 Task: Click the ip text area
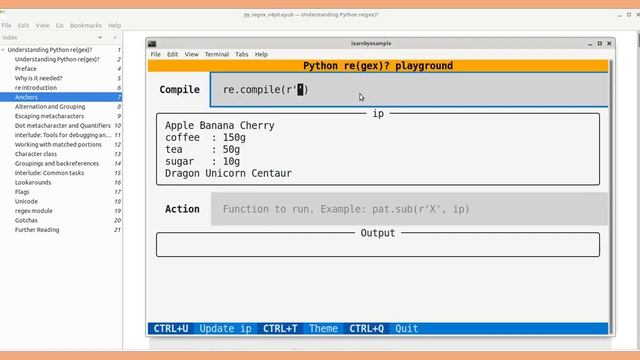(378, 149)
